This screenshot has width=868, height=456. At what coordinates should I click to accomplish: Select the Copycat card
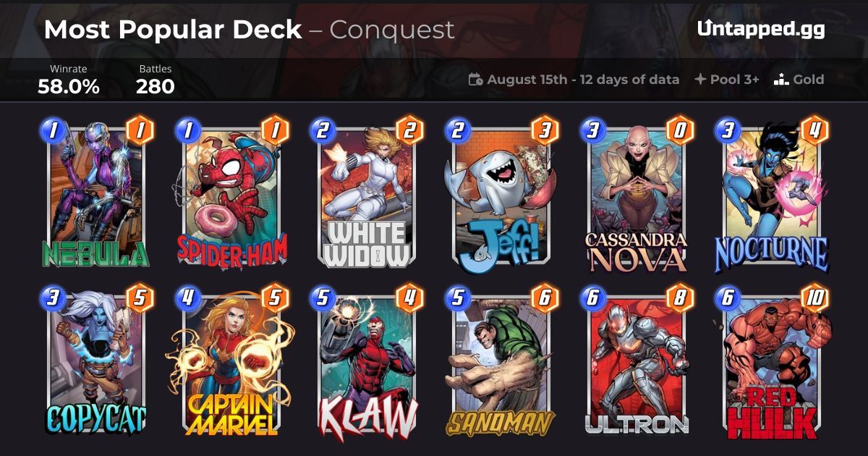click(96, 360)
